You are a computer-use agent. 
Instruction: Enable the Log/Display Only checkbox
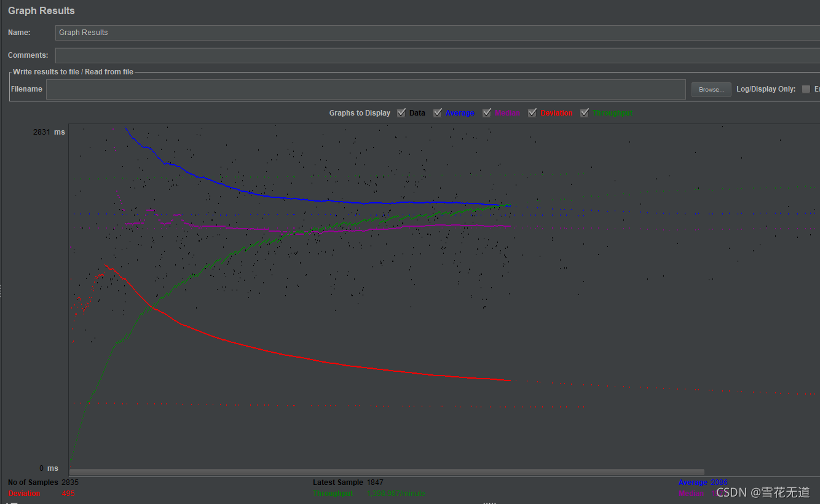click(x=806, y=89)
